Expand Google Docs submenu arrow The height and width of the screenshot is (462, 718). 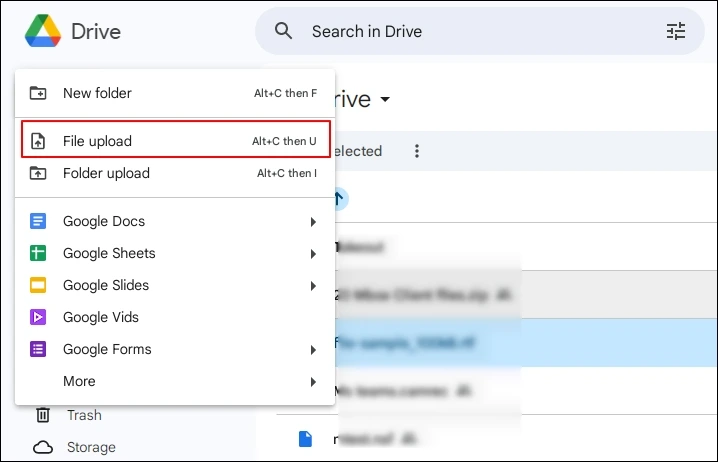[x=313, y=222]
